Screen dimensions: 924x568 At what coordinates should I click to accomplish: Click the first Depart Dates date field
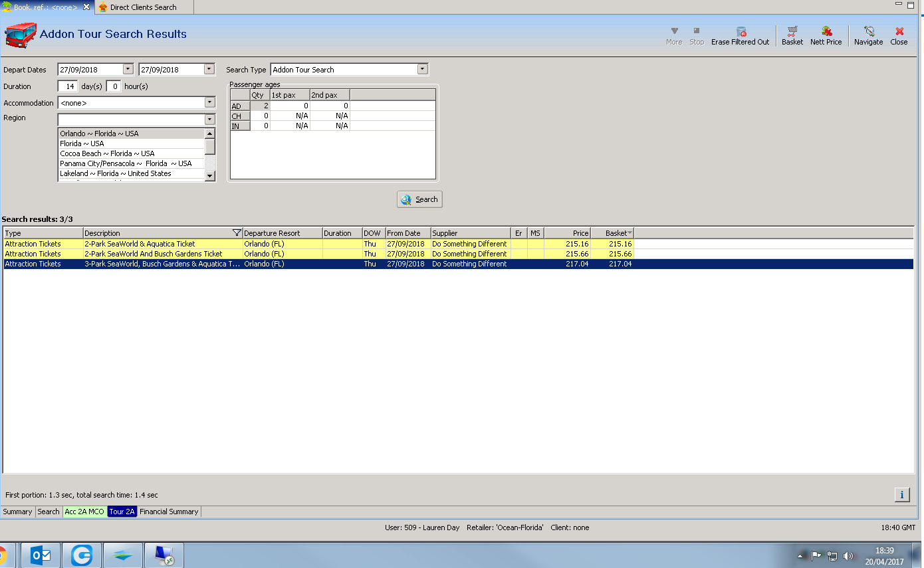point(90,69)
